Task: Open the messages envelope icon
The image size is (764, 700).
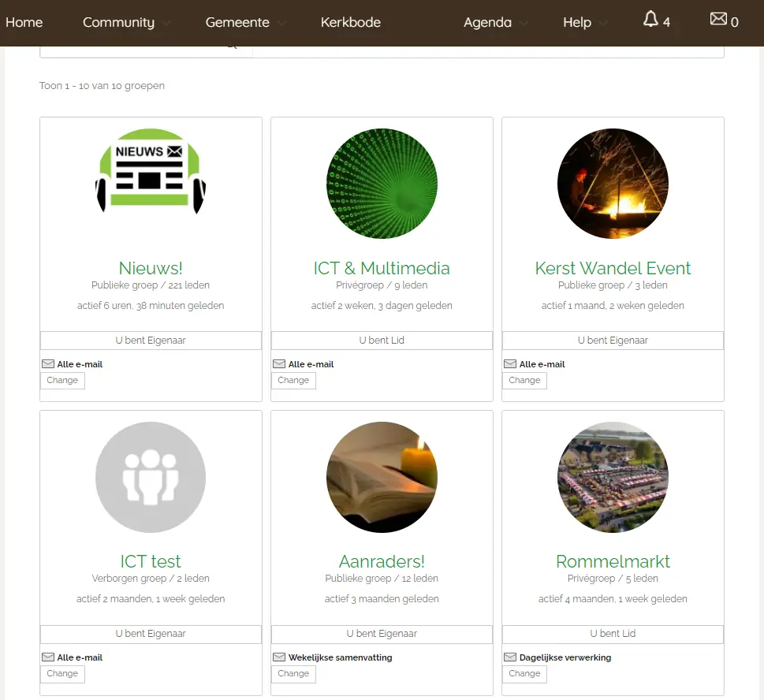Action: pyautogui.click(x=718, y=19)
